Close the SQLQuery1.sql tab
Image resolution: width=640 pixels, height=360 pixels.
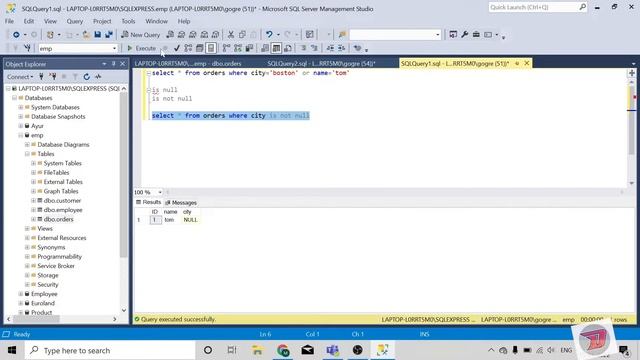click(527, 63)
